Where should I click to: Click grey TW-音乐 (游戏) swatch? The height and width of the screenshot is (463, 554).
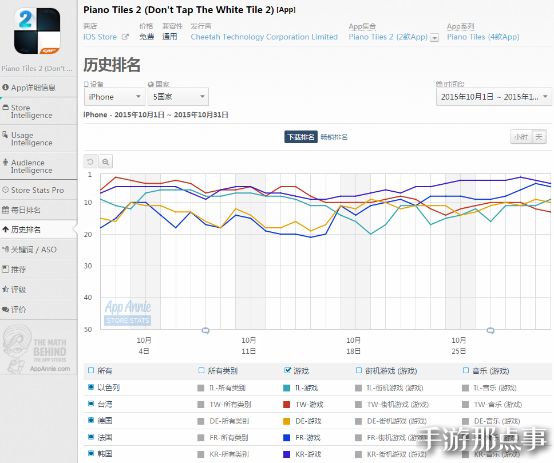pyautogui.click(x=466, y=404)
